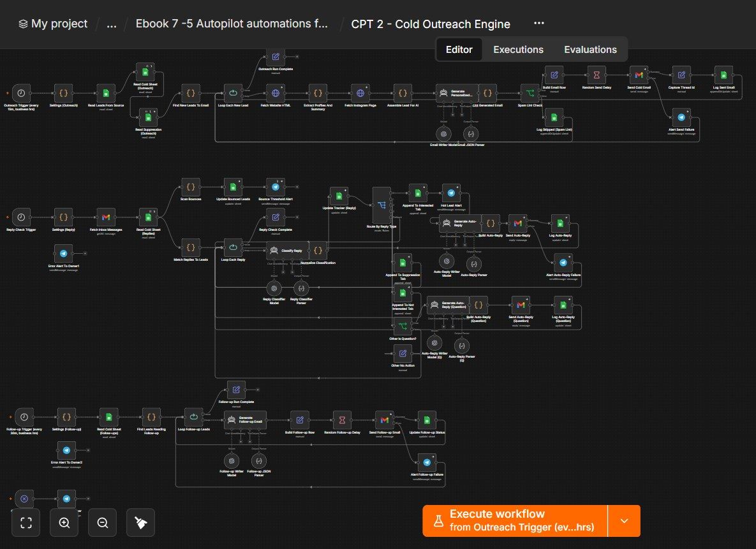Select the Alert Auto-Reply Failure Telegram node

click(x=563, y=263)
